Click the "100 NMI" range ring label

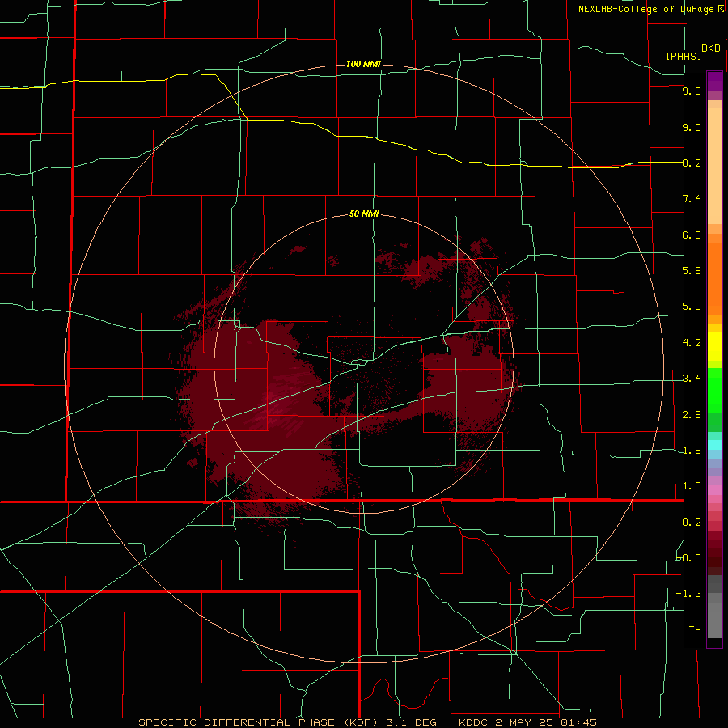coord(363,64)
